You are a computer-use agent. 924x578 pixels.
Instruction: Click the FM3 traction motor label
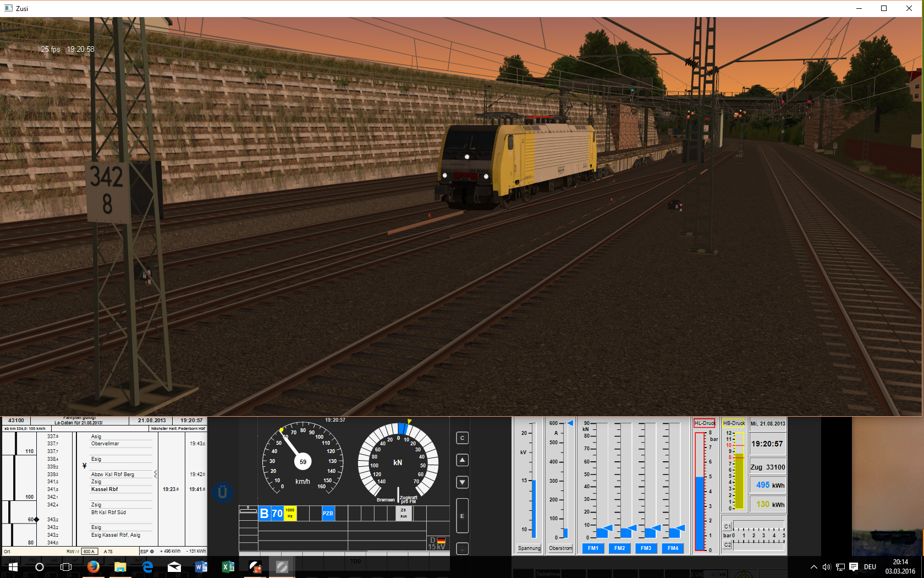coord(646,548)
